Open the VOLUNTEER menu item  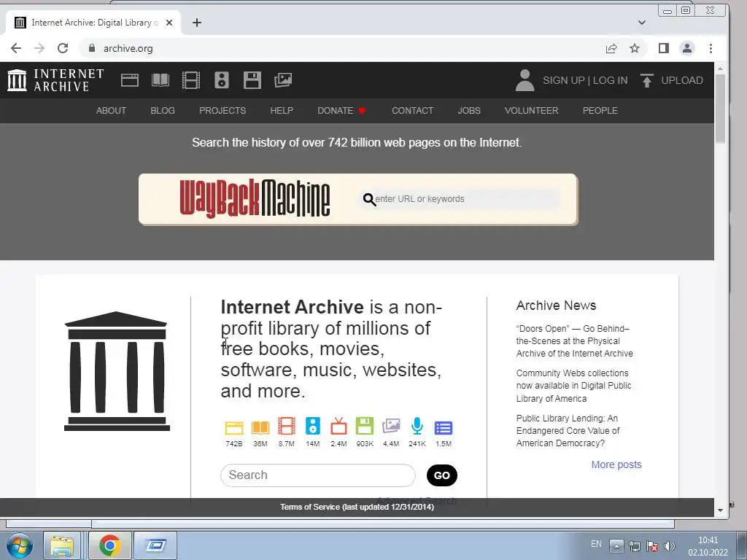(531, 111)
